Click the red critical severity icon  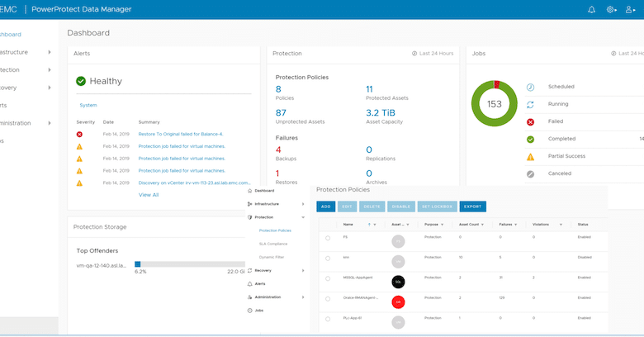79,135
